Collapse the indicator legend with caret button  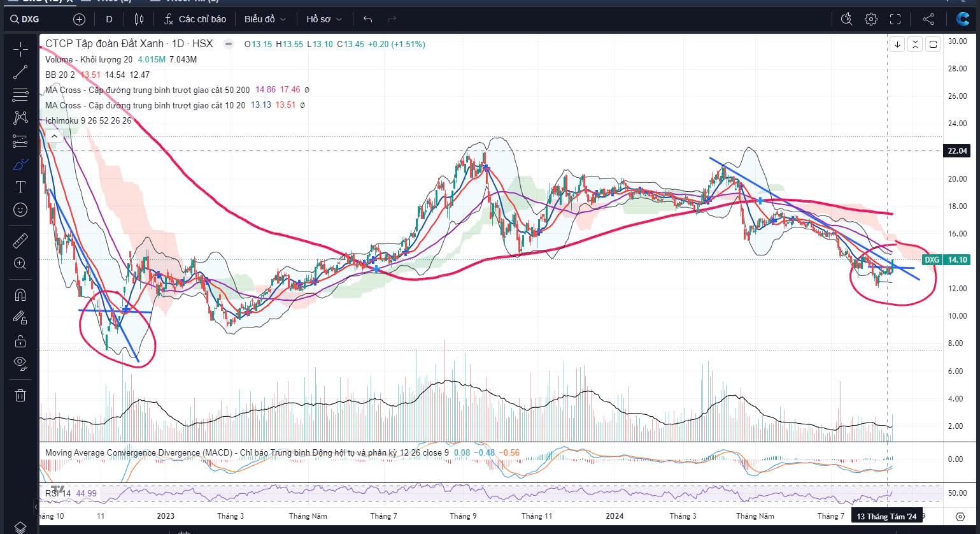(x=54, y=136)
